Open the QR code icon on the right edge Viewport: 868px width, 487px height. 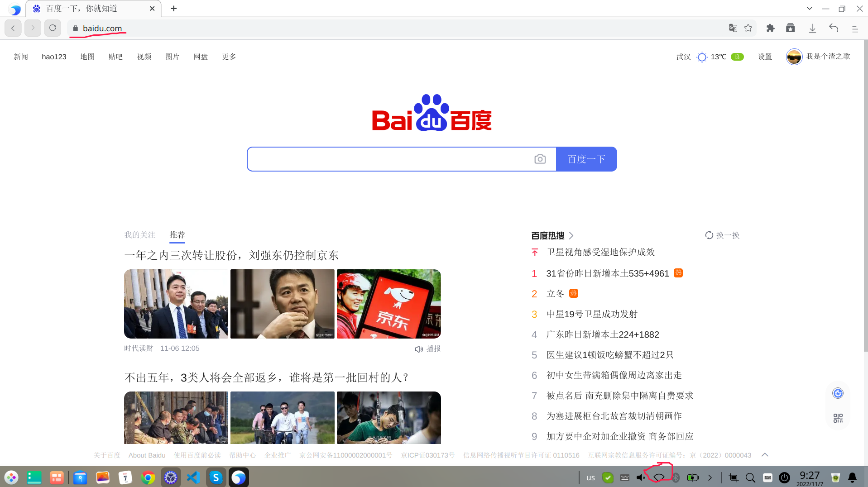click(837, 418)
